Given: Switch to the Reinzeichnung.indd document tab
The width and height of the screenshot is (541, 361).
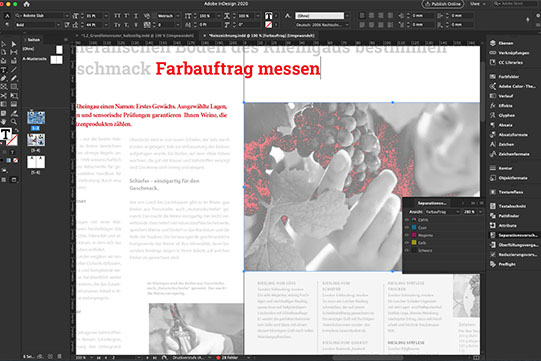Looking at the screenshot, I should pyautogui.click(x=262, y=36).
